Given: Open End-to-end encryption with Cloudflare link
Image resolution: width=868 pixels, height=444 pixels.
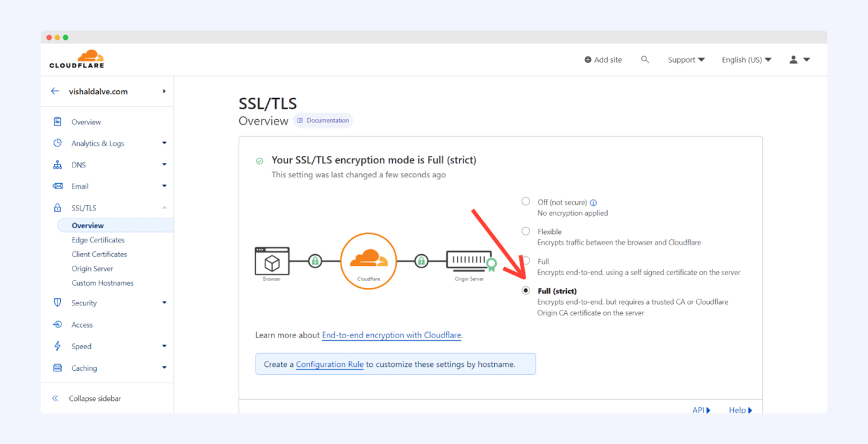Looking at the screenshot, I should click(392, 335).
